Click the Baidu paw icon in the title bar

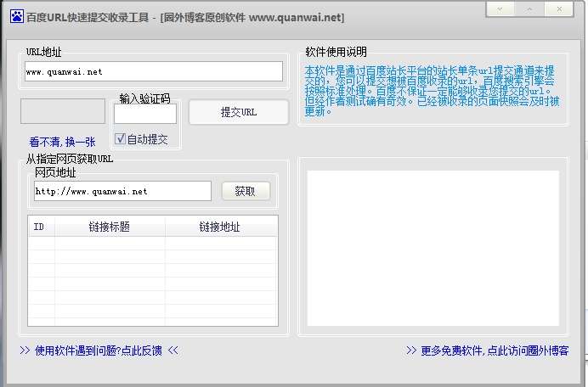[x=16, y=16]
